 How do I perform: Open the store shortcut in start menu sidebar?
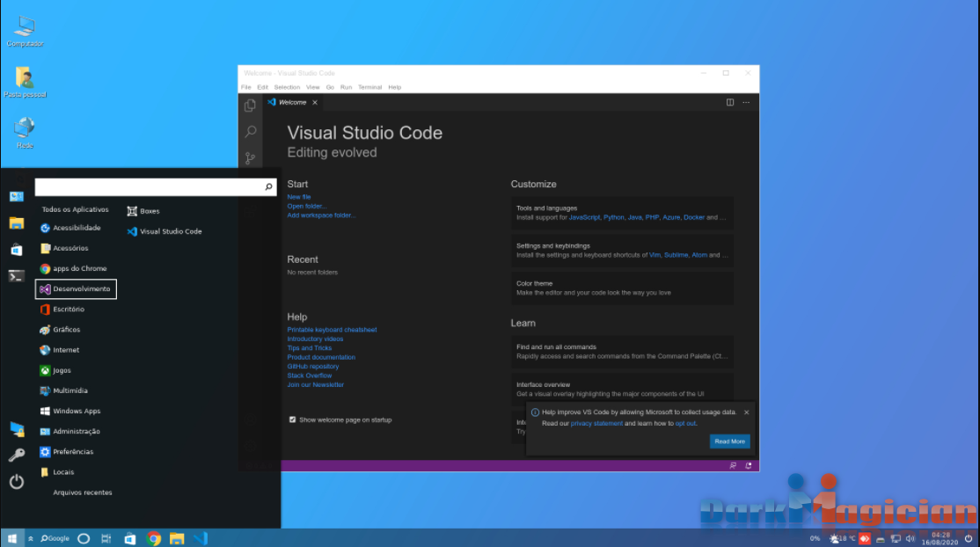(16, 250)
